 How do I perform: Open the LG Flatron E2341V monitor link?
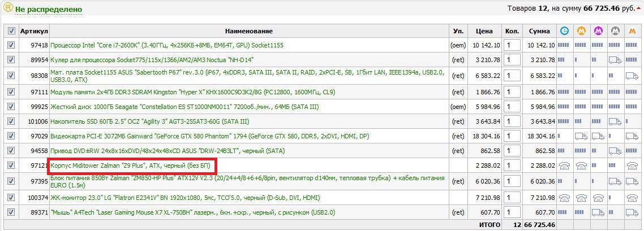[185, 198]
